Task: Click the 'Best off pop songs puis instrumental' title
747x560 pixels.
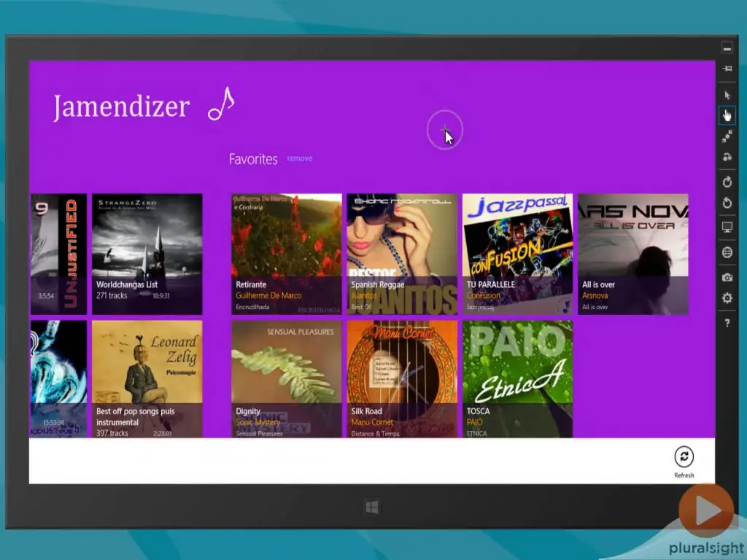Action: click(x=135, y=416)
